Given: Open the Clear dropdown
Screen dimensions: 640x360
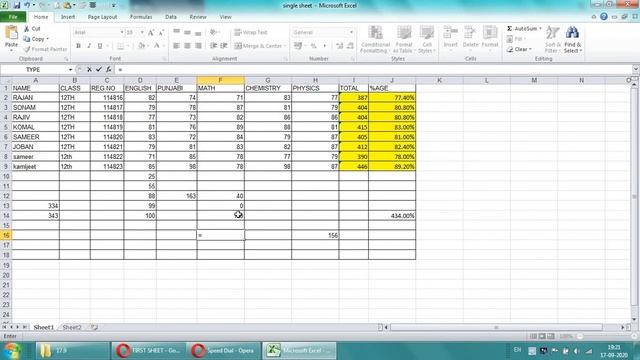Looking at the screenshot, I should coord(519,49).
